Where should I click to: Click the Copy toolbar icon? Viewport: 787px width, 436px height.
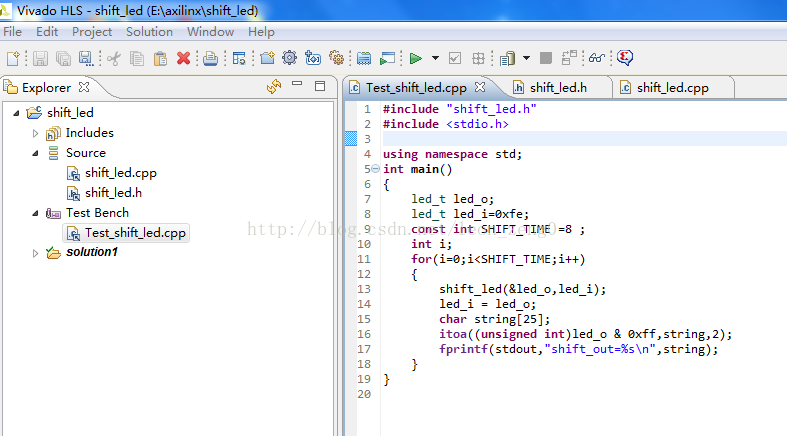137,58
